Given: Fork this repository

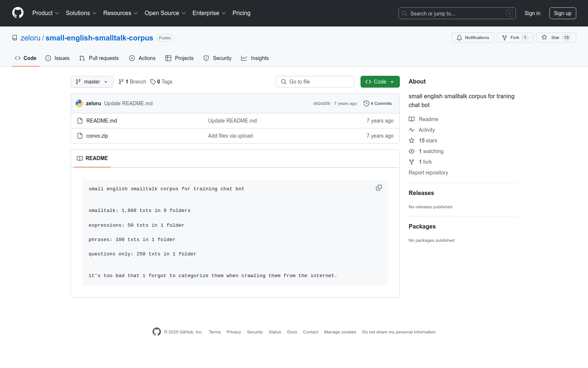Looking at the screenshot, I should 515,38.
